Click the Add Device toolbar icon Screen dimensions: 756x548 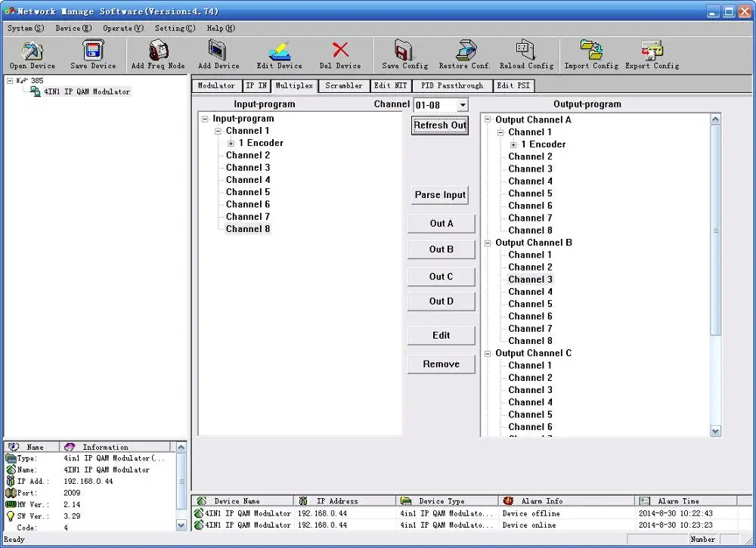coord(218,51)
